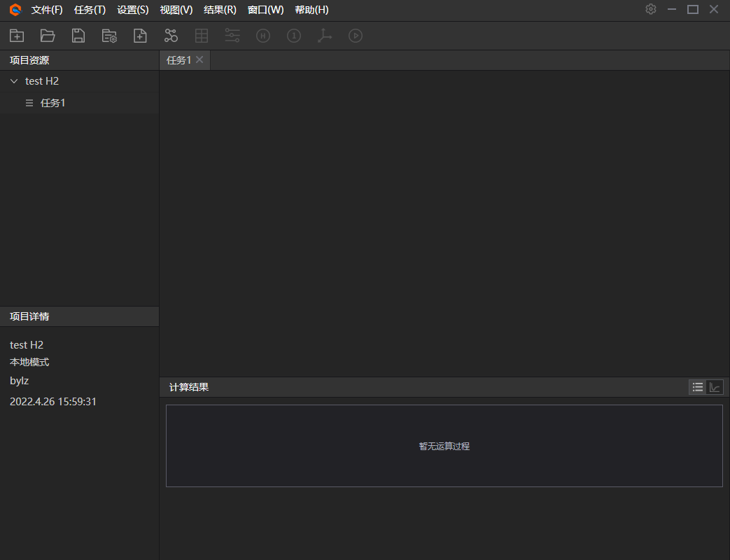Switch results to list view
The width and height of the screenshot is (730, 560).
(697, 387)
